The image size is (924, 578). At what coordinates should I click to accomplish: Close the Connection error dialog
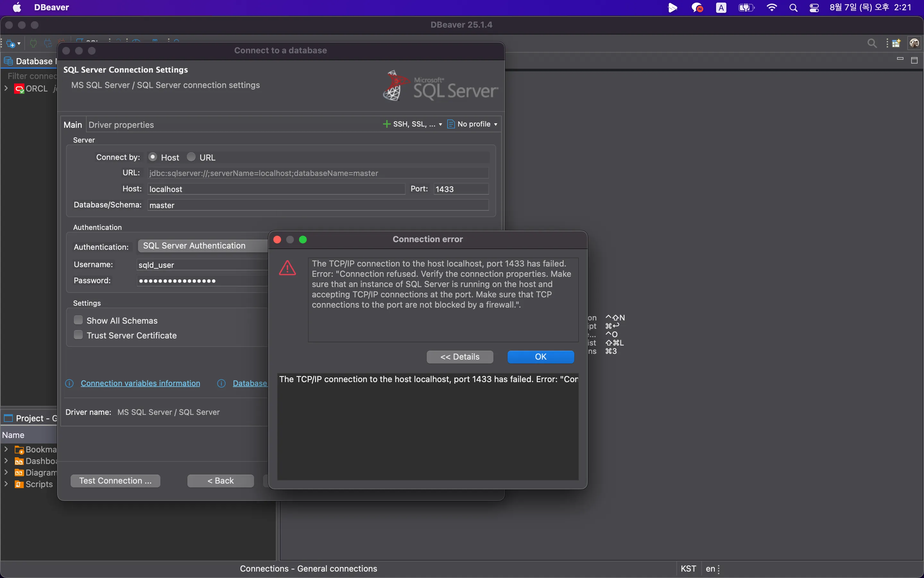[x=278, y=240]
